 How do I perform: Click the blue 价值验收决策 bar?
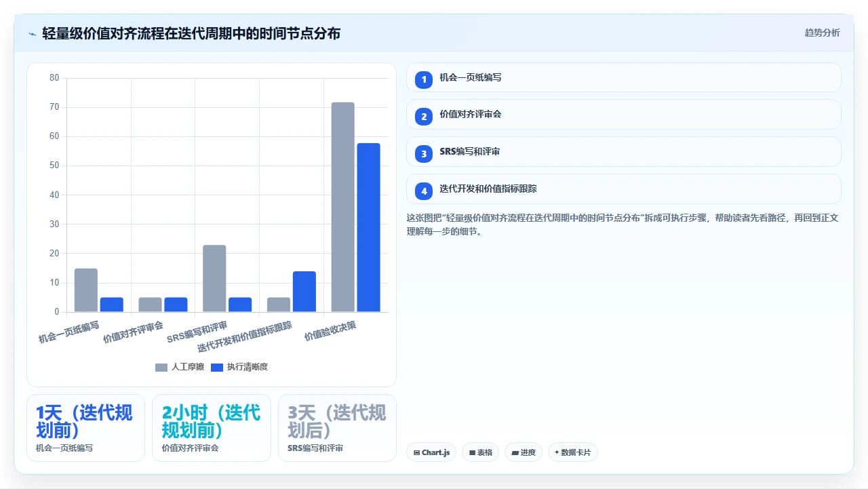pyautogui.click(x=369, y=227)
